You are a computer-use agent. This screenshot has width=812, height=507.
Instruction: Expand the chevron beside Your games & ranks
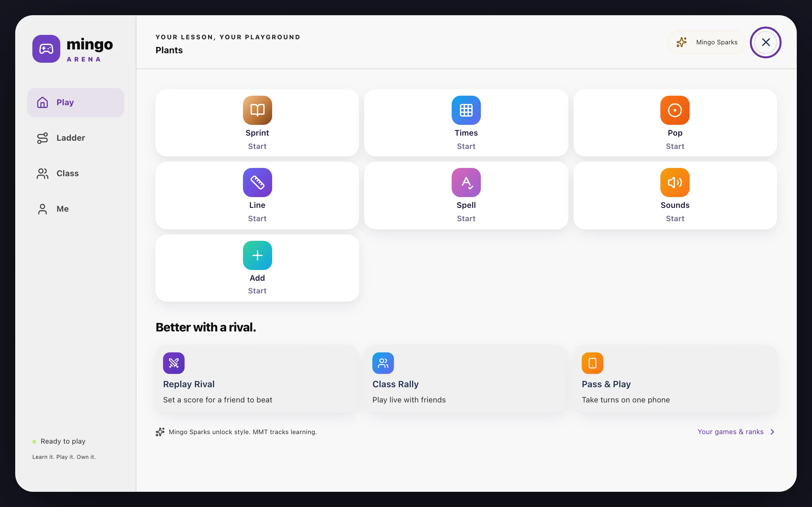point(772,432)
